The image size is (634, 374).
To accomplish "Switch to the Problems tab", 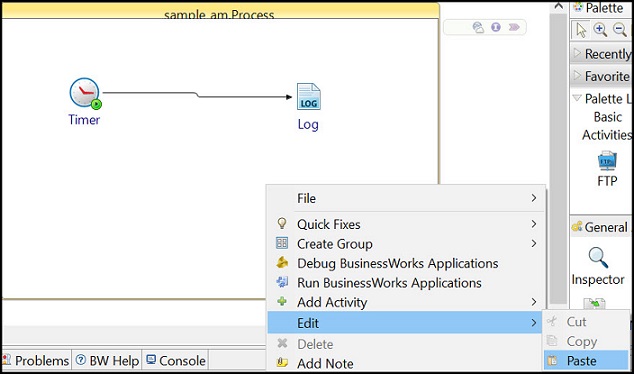I will click(x=36, y=360).
